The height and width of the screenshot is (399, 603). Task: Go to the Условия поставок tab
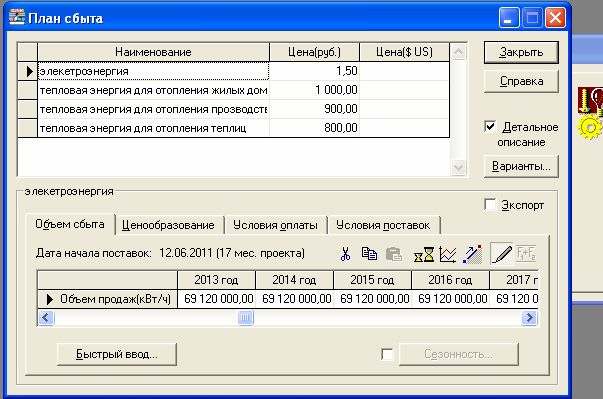383,225
